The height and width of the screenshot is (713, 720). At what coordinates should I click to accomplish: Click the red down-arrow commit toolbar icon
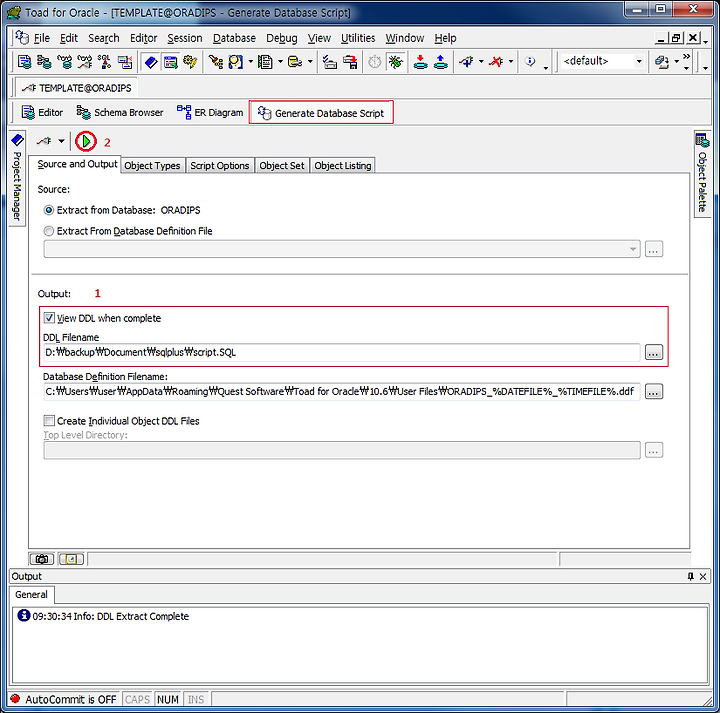pyautogui.click(x=420, y=62)
